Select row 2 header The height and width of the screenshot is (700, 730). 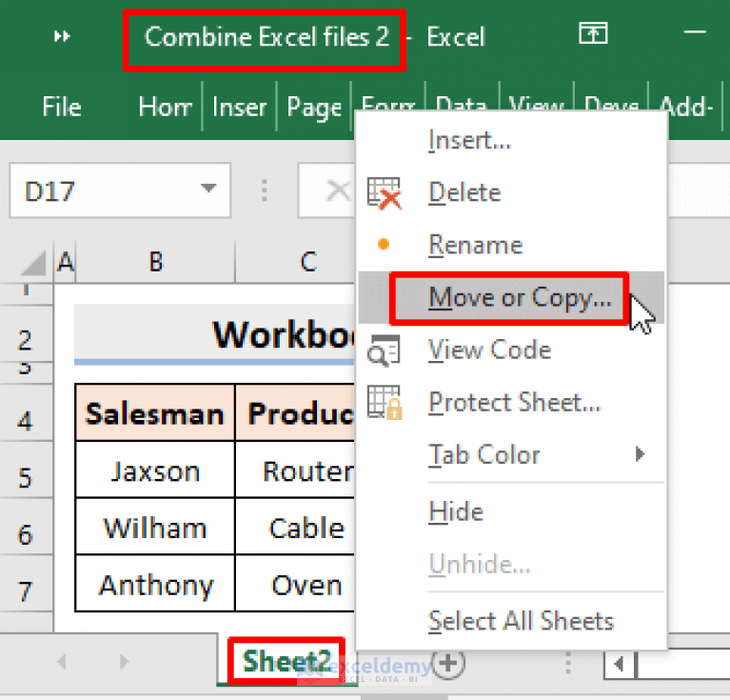point(26,333)
